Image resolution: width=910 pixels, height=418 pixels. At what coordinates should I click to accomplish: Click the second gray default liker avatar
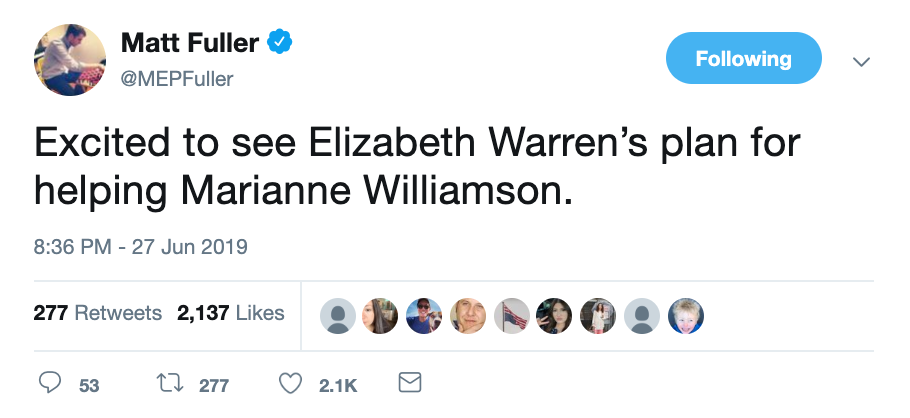[x=642, y=315]
